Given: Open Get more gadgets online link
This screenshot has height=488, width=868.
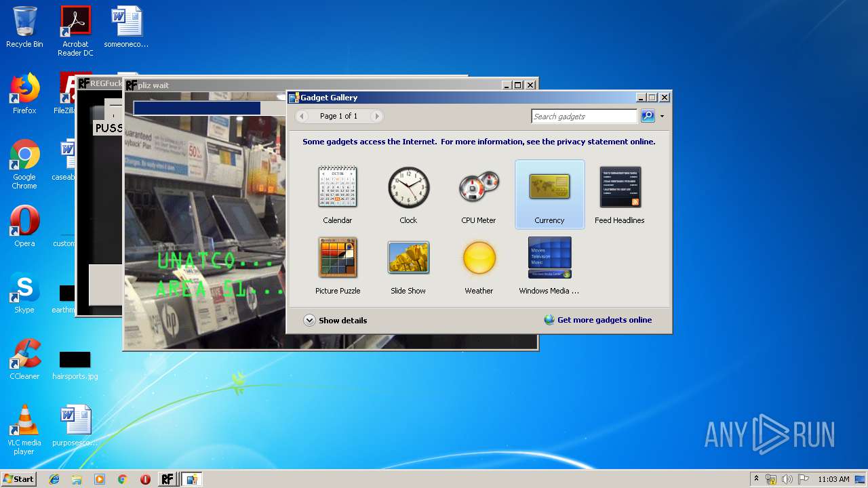Looking at the screenshot, I should click(x=598, y=320).
